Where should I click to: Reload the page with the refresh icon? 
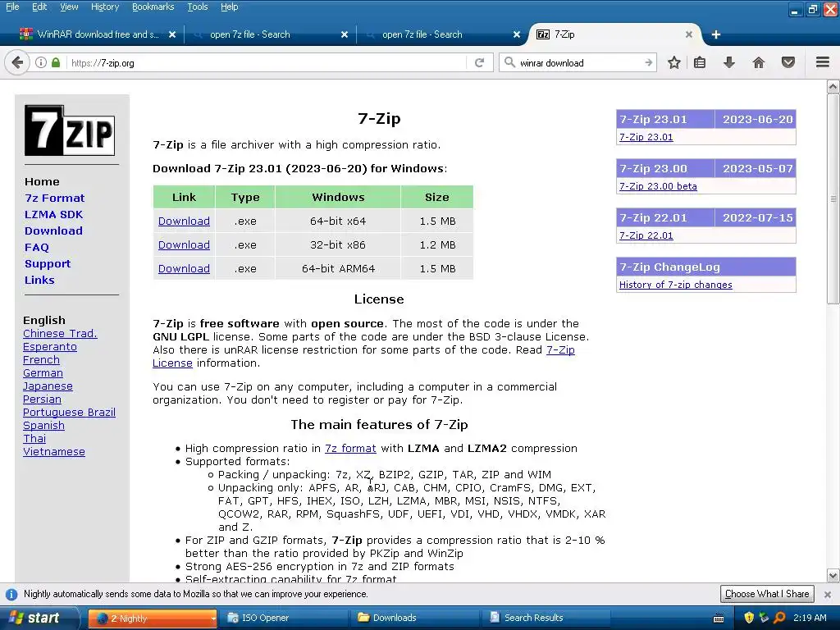pos(479,62)
